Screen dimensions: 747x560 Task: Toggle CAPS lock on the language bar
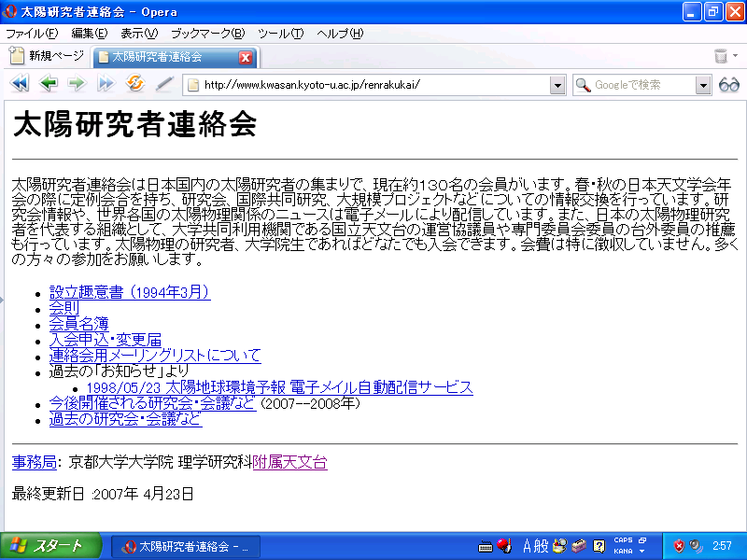tap(623, 540)
